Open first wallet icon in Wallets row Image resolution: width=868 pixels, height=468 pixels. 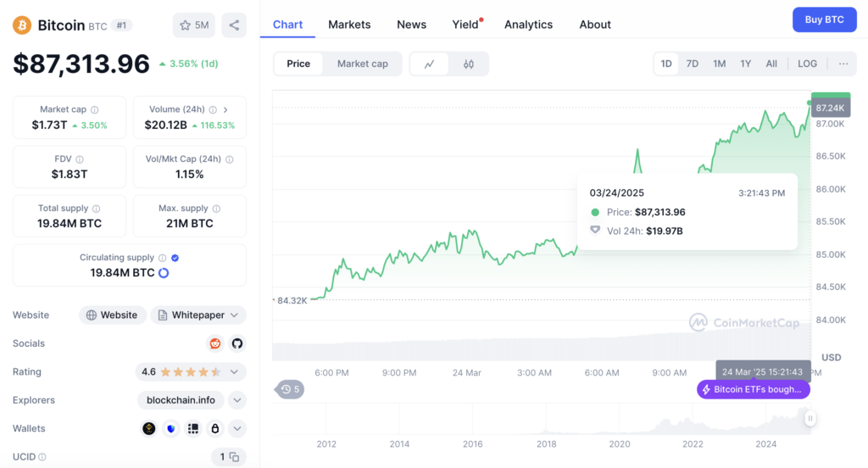pos(149,428)
